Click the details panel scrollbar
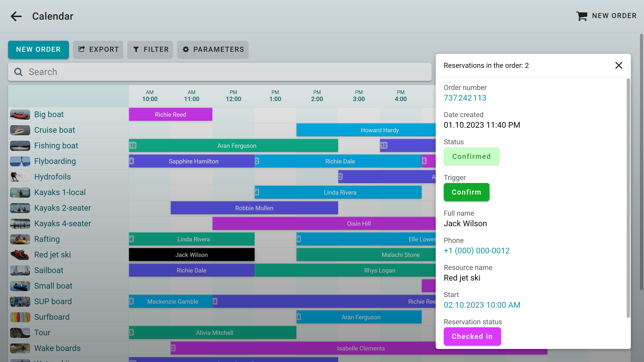 pos(628,197)
